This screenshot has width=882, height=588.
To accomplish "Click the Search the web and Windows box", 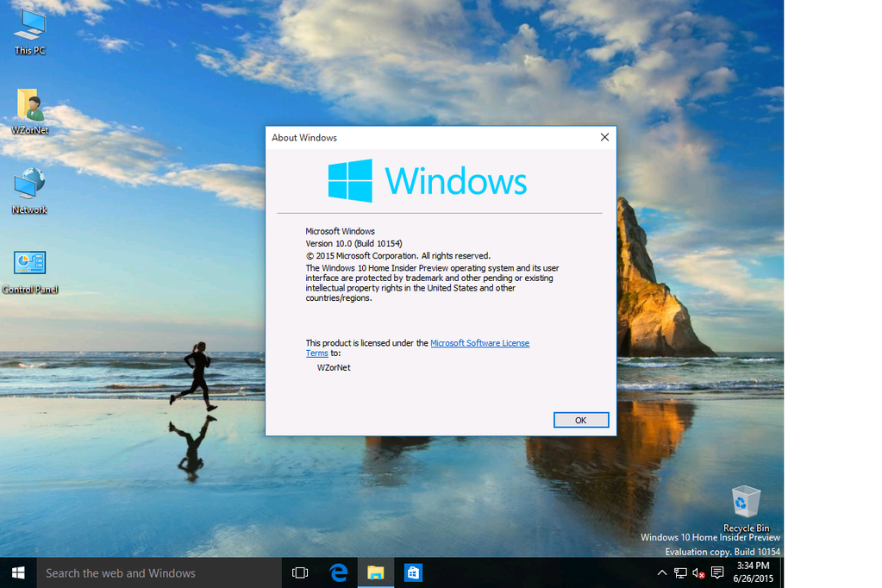I will pyautogui.click(x=160, y=572).
